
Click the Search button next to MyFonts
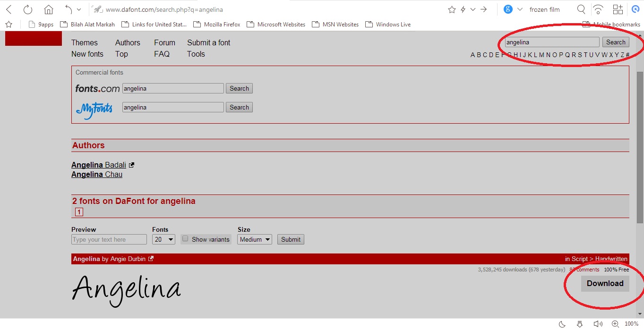(x=239, y=107)
